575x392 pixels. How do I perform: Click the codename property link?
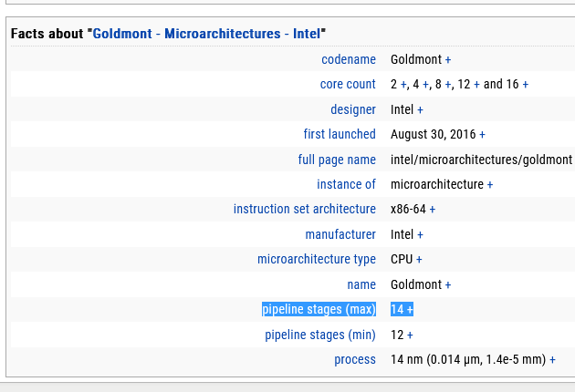348,59
